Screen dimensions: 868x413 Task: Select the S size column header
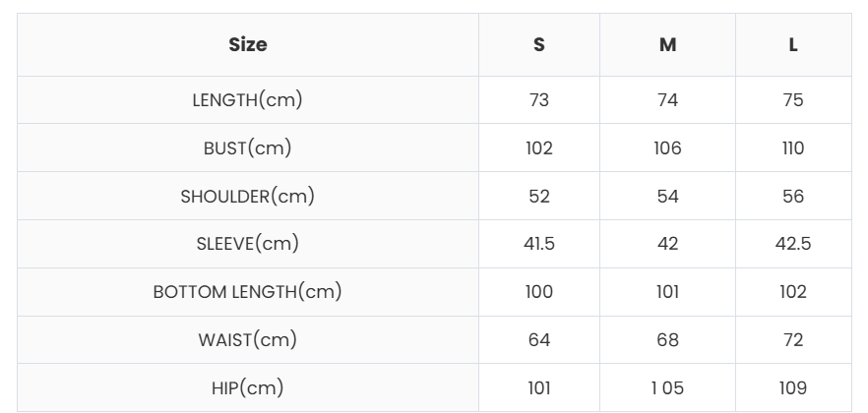click(539, 45)
